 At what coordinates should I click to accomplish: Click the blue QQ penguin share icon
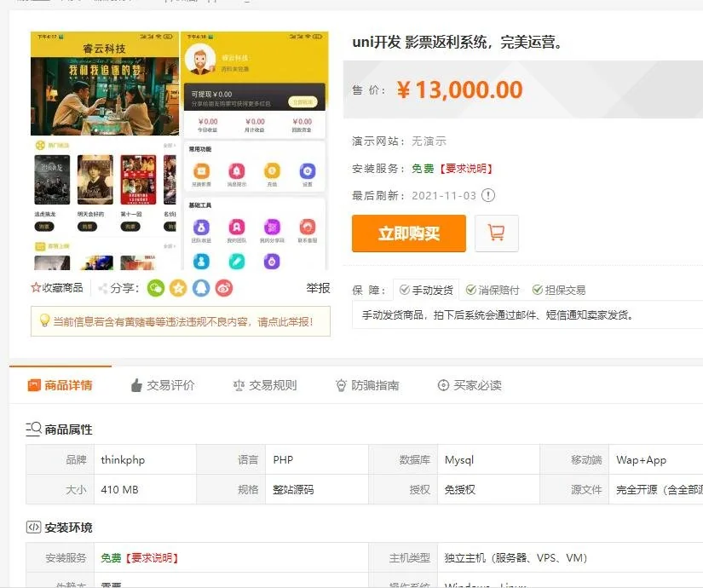(200, 288)
